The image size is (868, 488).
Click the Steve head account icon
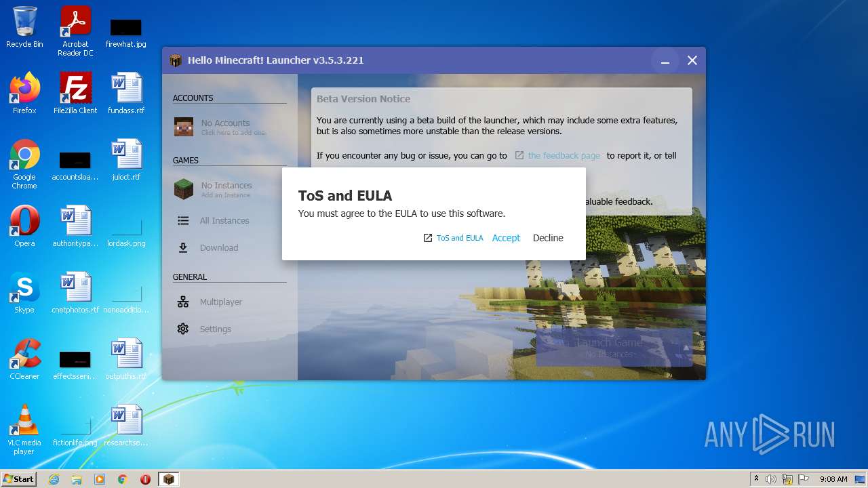[x=184, y=127]
